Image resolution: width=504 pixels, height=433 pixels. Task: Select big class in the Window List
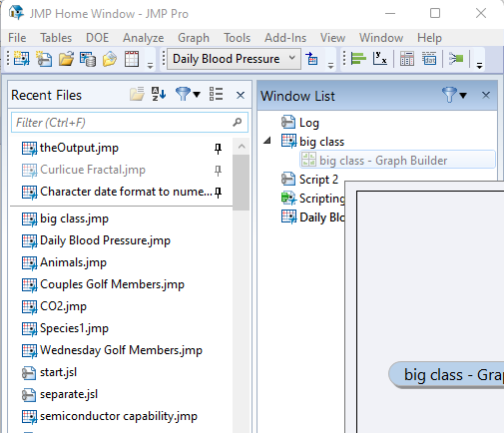(x=321, y=142)
